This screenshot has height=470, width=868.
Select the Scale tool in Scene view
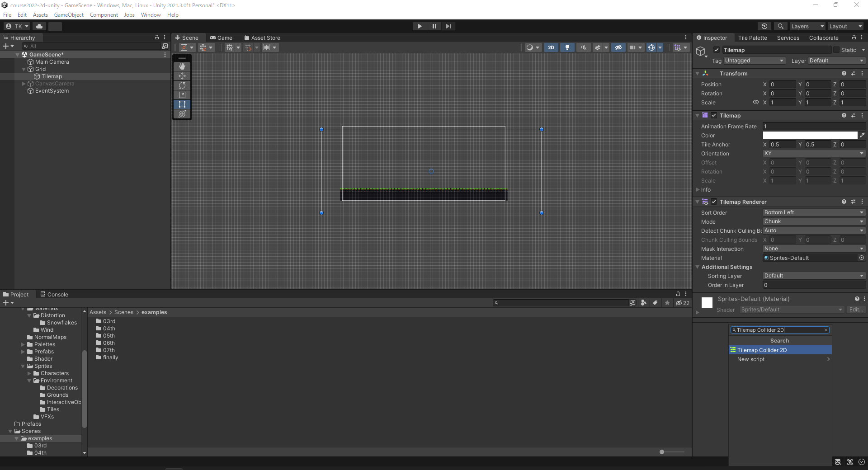coord(182,95)
